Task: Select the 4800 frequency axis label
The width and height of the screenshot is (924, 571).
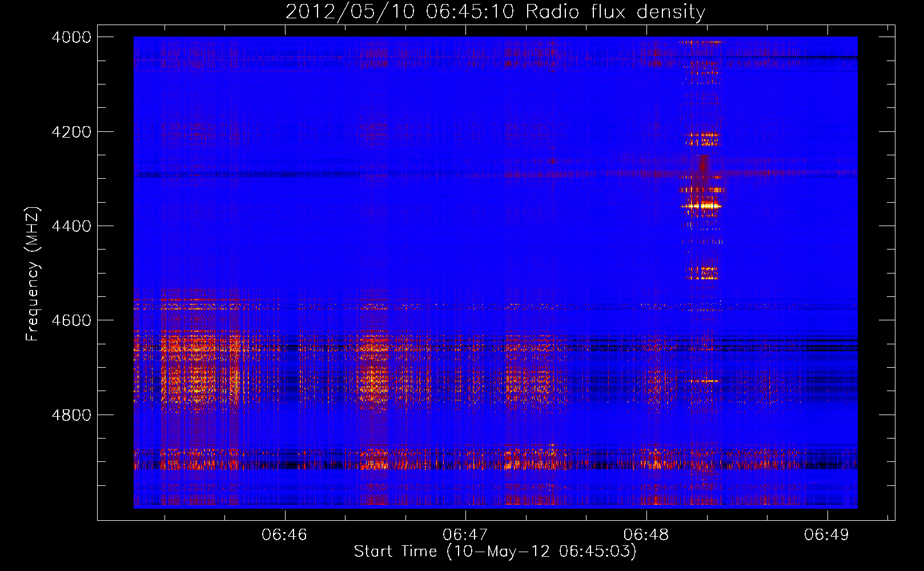Action: click(x=71, y=415)
